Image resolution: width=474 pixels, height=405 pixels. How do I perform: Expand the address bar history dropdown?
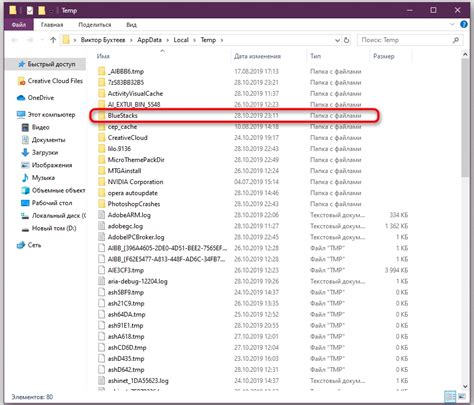tap(337, 40)
